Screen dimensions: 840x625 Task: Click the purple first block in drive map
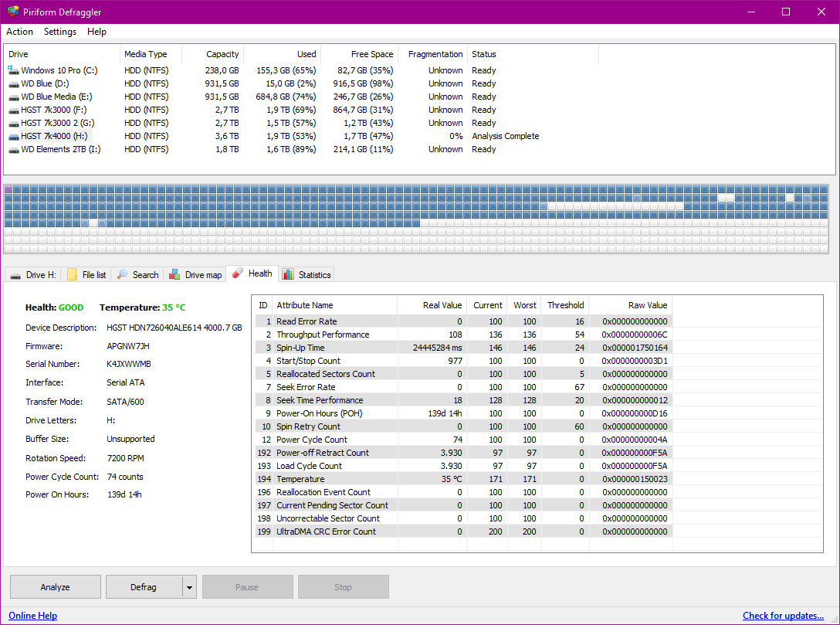tap(8, 189)
